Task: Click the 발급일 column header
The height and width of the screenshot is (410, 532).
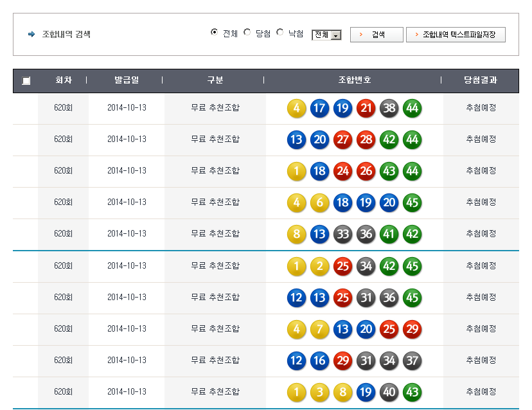Action: (127, 80)
